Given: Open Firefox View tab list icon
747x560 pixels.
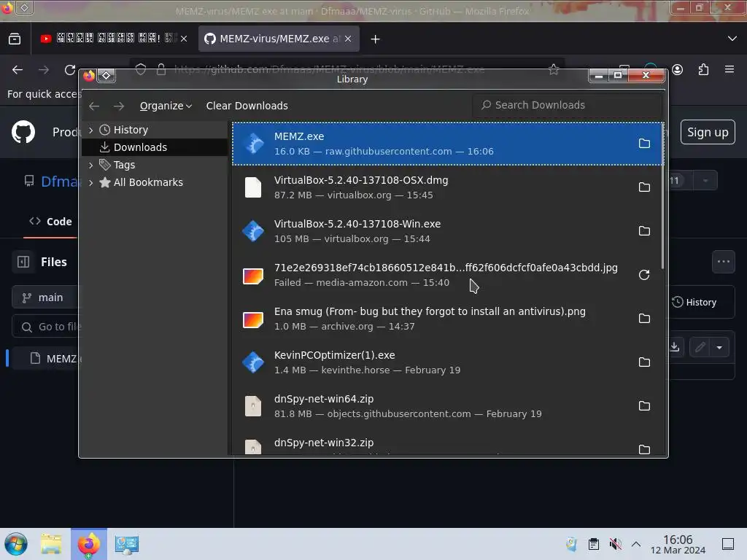Looking at the screenshot, I should pyautogui.click(x=15, y=39).
